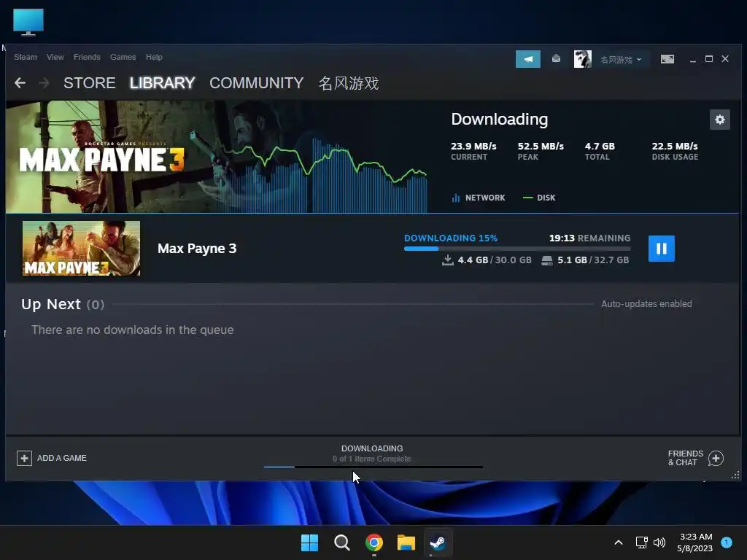Select the This PC desktop icon
Viewport: 747px width, 560px height.
(x=28, y=22)
